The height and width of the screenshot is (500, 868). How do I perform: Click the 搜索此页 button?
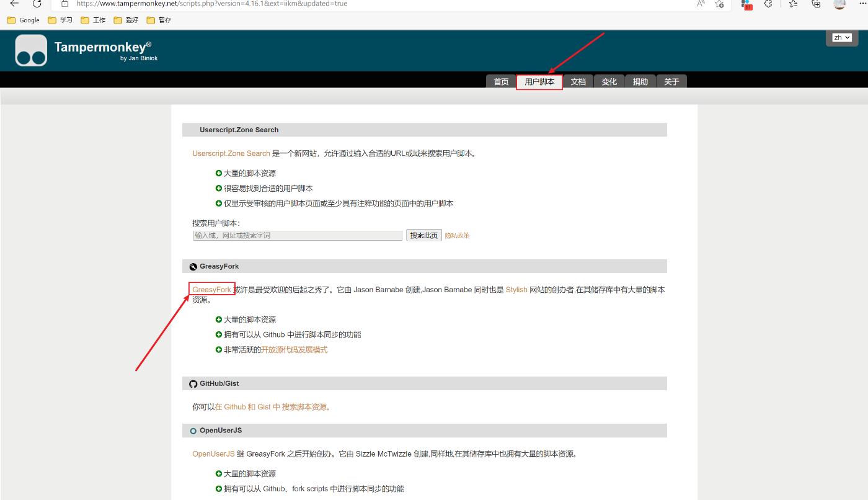[424, 235]
